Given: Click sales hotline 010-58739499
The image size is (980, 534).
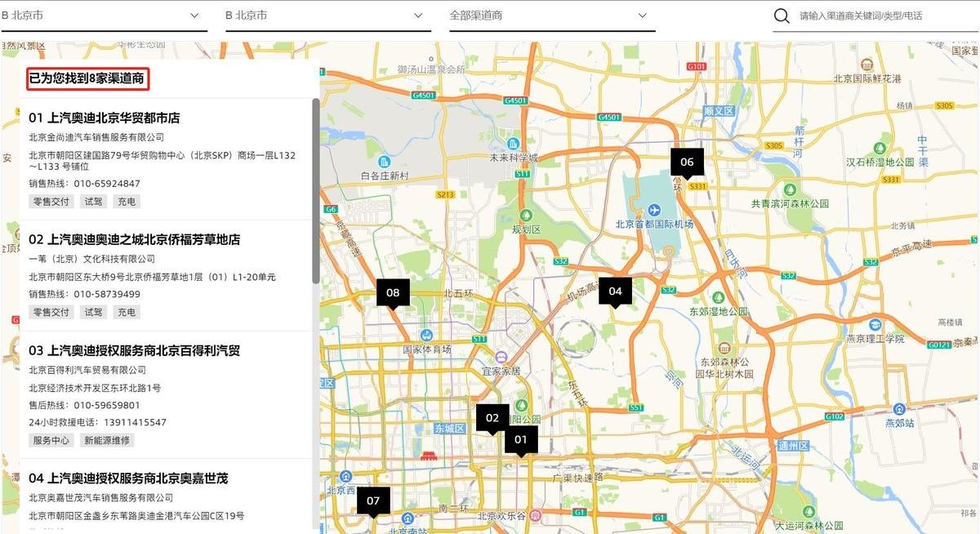Looking at the screenshot, I should coord(107,294).
